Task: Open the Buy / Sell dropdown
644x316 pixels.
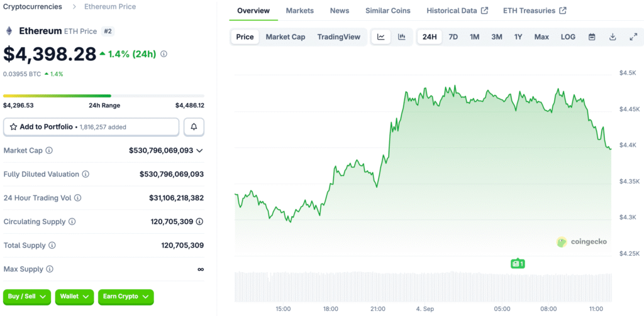Action: (x=27, y=297)
